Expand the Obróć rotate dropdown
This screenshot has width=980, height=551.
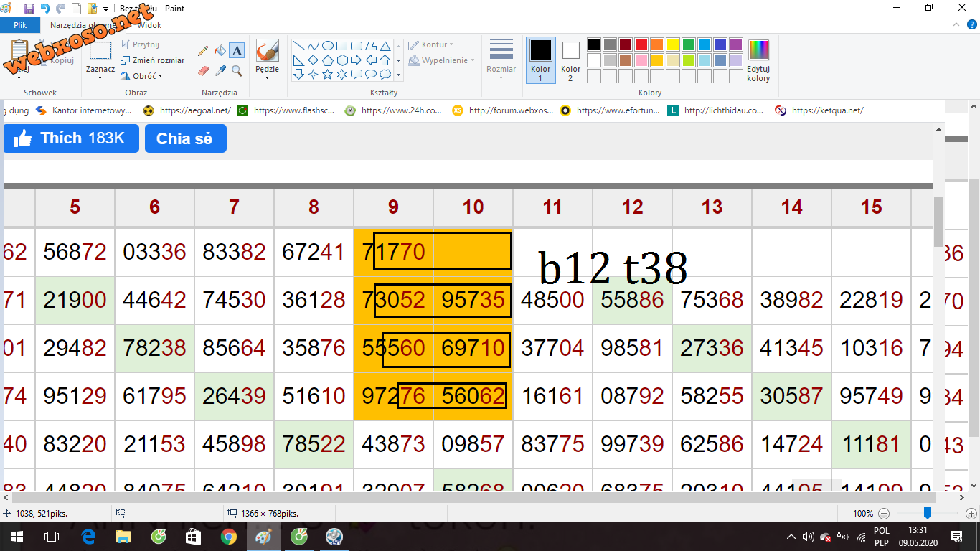pyautogui.click(x=161, y=76)
